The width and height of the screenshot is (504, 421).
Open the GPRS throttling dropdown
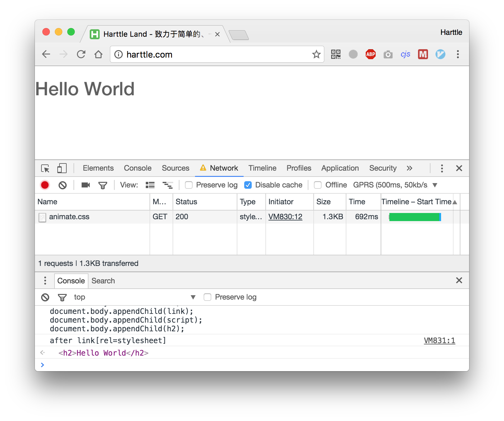click(x=435, y=185)
